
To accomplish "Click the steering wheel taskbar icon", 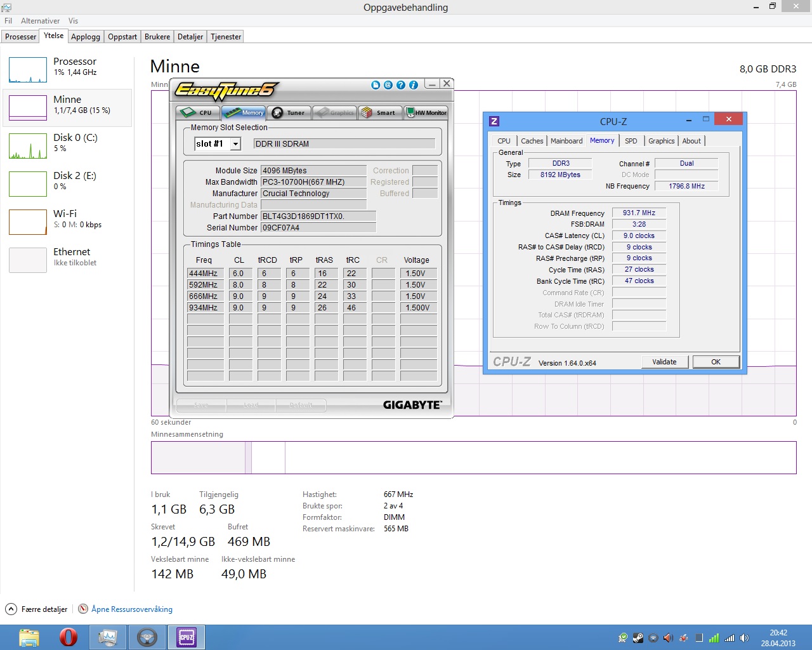I will coord(147,637).
